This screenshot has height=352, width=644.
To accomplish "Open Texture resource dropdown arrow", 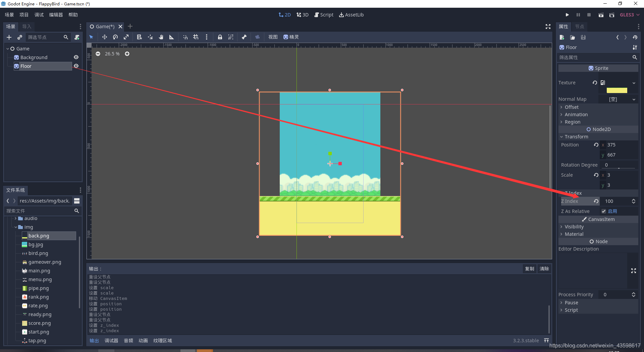I will (634, 83).
